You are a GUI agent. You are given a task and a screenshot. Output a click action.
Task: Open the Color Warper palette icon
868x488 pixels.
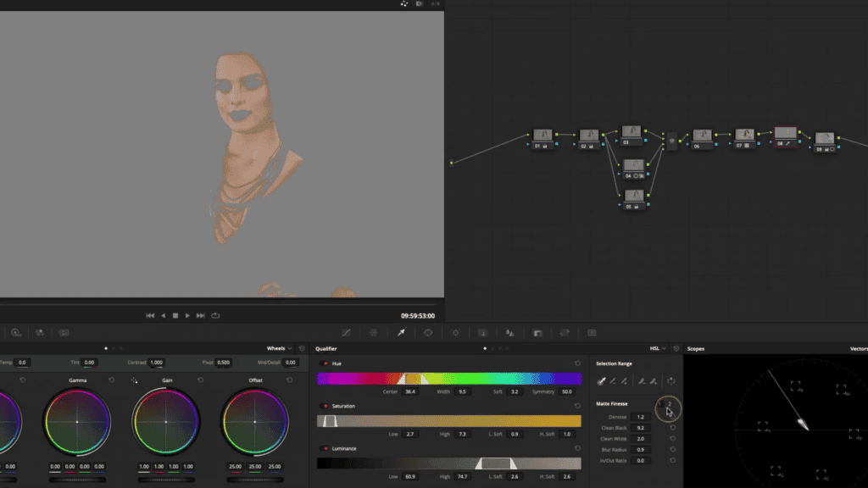click(x=374, y=332)
